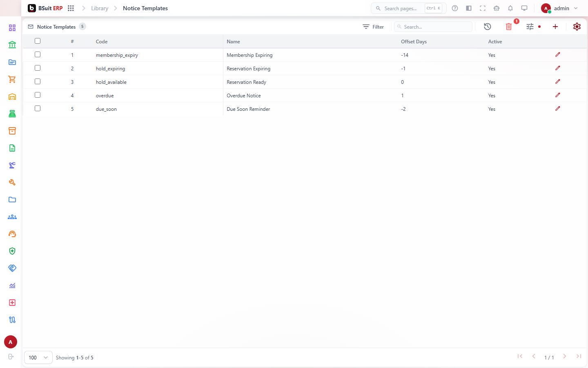The image size is (588, 368).
Task: Select the overdue row checkbox
Action: pyautogui.click(x=38, y=95)
